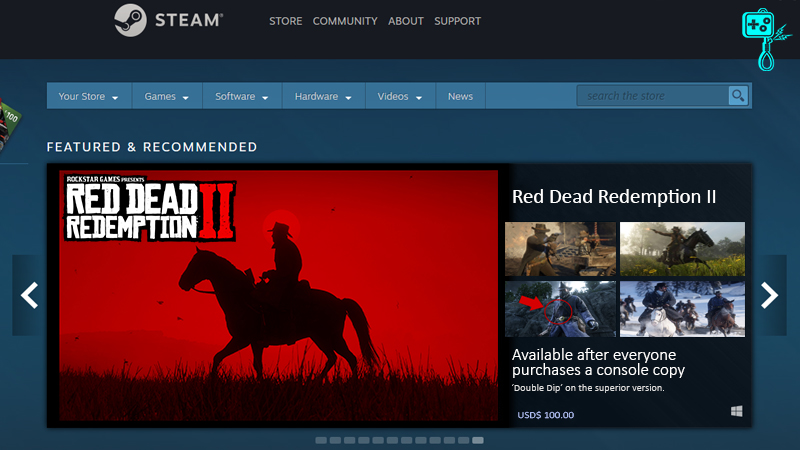View the gunfight screenshot thumbnail

tap(560, 249)
